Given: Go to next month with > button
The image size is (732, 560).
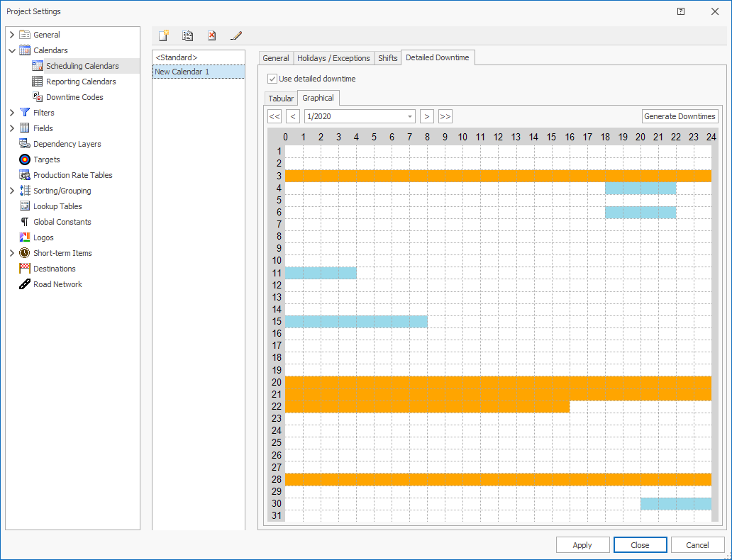Looking at the screenshot, I should pyautogui.click(x=426, y=116).
